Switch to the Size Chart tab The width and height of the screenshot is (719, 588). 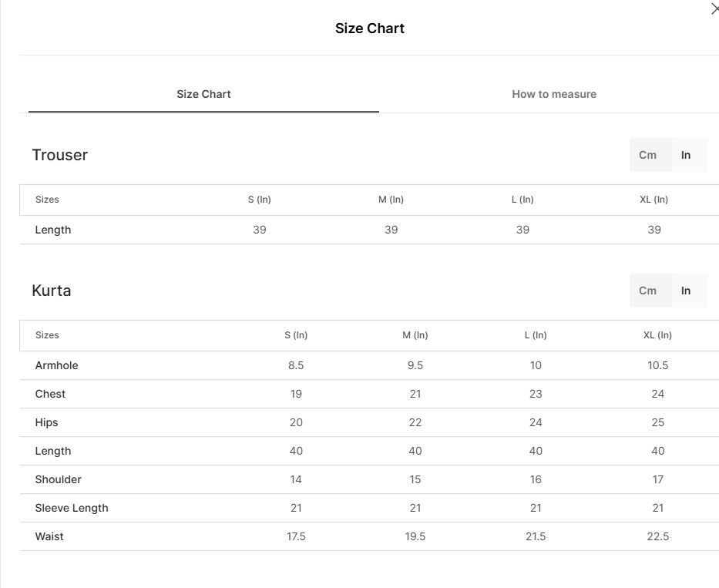[x=203, y=94]
